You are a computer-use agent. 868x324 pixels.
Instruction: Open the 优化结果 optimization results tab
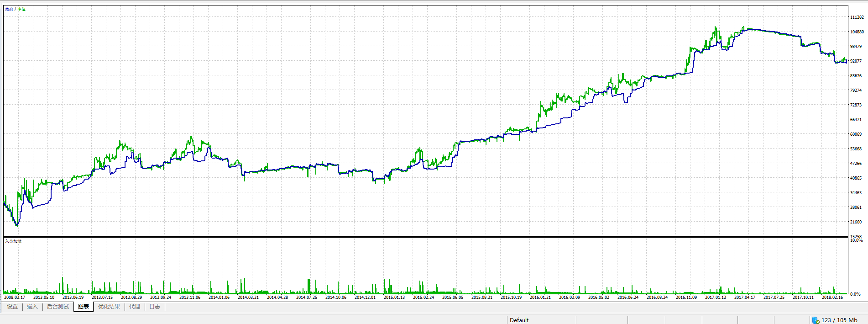[x=109, y=307]
